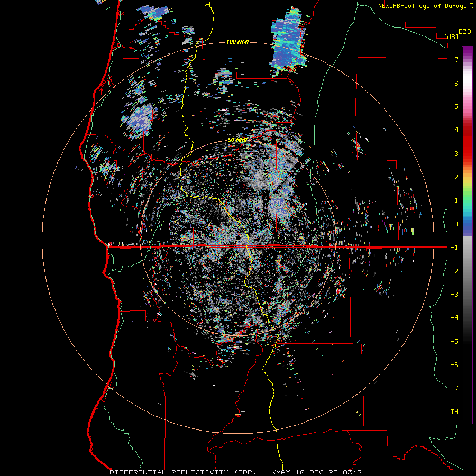Image resolution: width=476 pixels, height=476 pixels.
Task: Click the -2 scale value
Action: point(454,271)
